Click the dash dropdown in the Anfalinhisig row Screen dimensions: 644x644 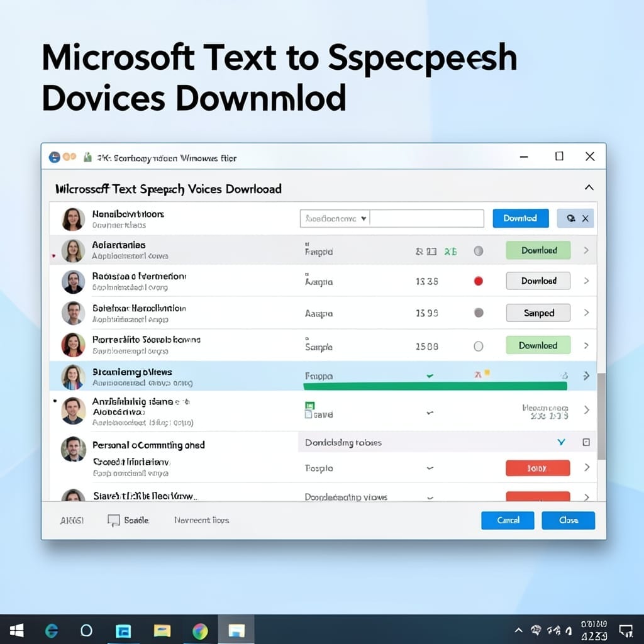click(x=430, y=413)
